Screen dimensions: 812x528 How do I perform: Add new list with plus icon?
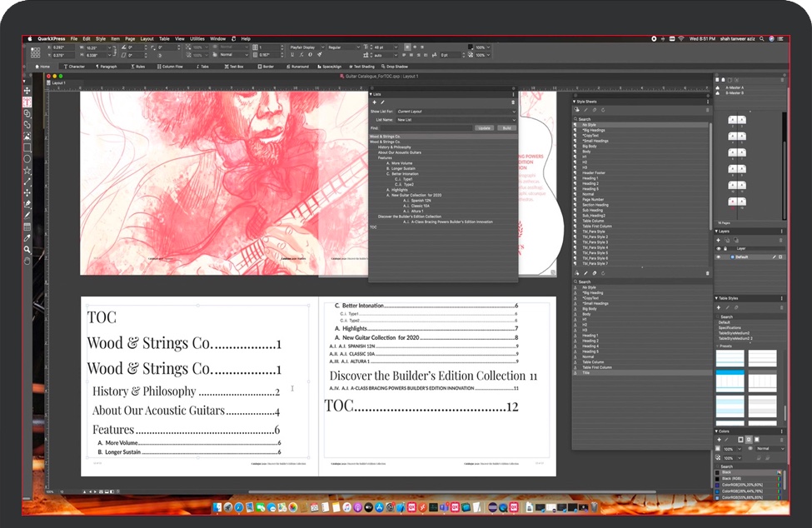click(374, 102)
